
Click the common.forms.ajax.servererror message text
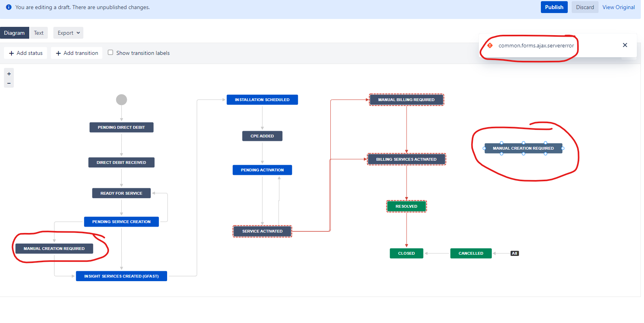[536, 45]
